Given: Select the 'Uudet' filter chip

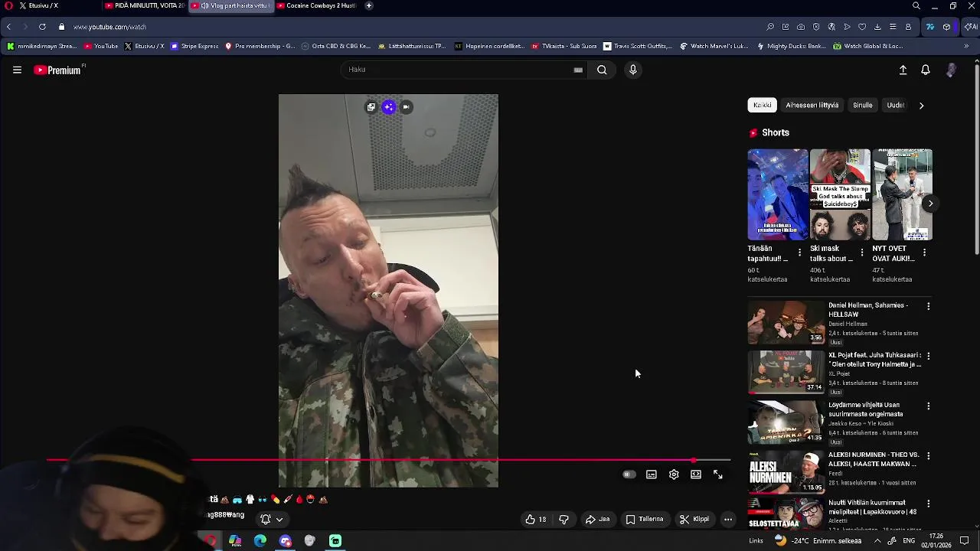Looking at the screenshot, I should pos(896,106).
